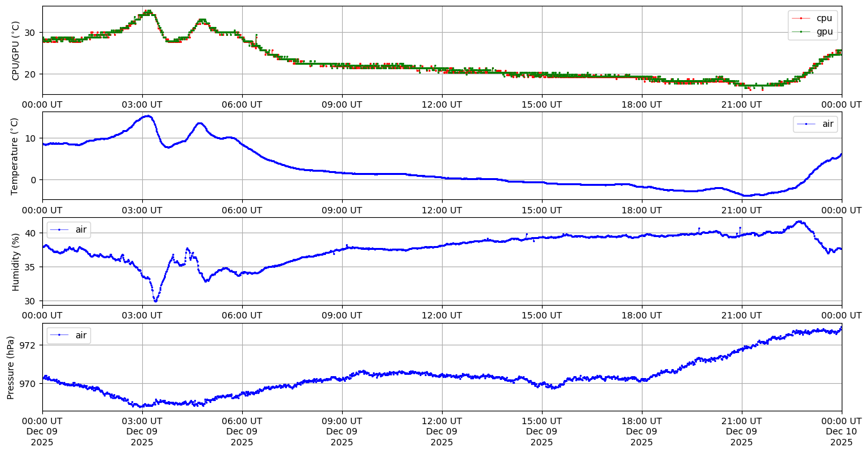Click 18:00 UT tick under the Humidity plot
Viewport: 868px width, 453px height.
point(641,315)
